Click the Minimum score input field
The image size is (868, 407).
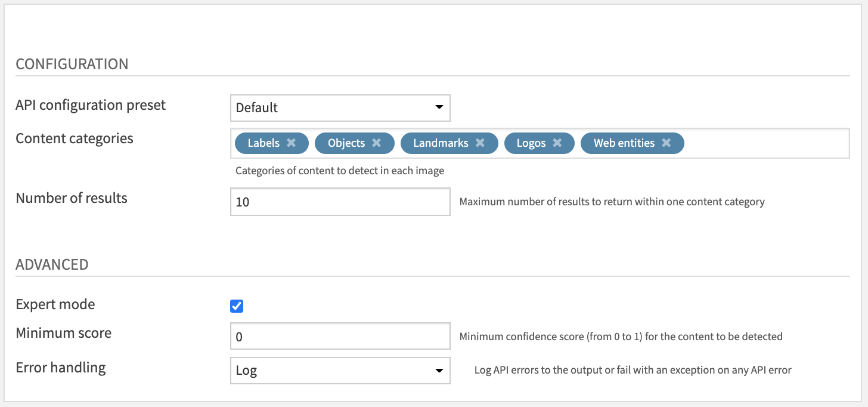click(x=340, y=336)
